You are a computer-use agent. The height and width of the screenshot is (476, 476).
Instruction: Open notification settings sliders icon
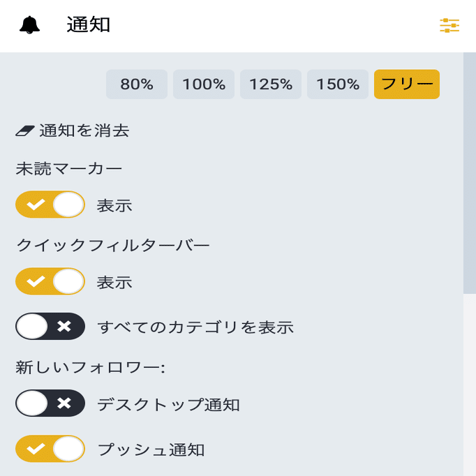[x=449, y=26]
